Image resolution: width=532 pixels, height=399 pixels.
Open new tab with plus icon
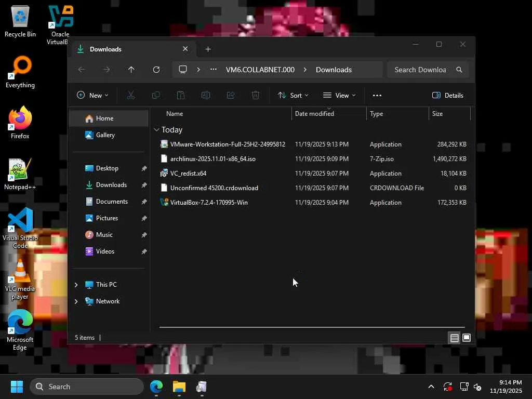click(208, 49)
